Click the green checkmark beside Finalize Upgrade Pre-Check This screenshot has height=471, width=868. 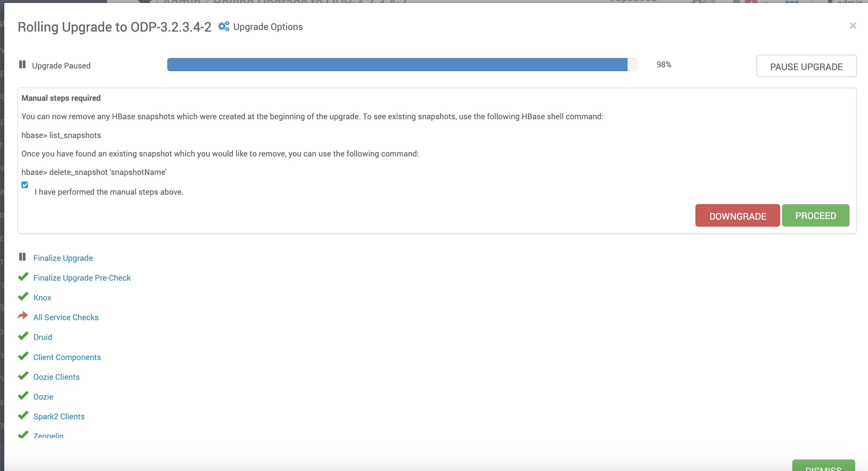(x=23, y=277)
